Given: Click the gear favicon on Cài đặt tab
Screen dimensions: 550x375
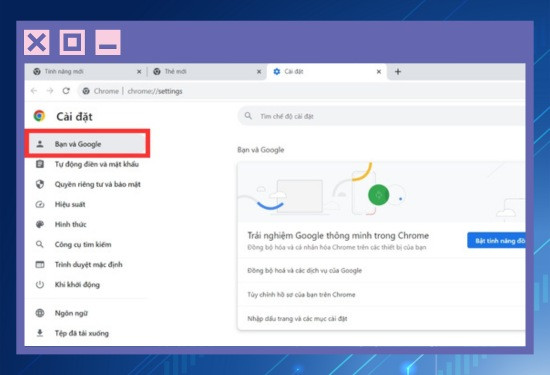Looking at the screenshot, I should pos(276,72).
